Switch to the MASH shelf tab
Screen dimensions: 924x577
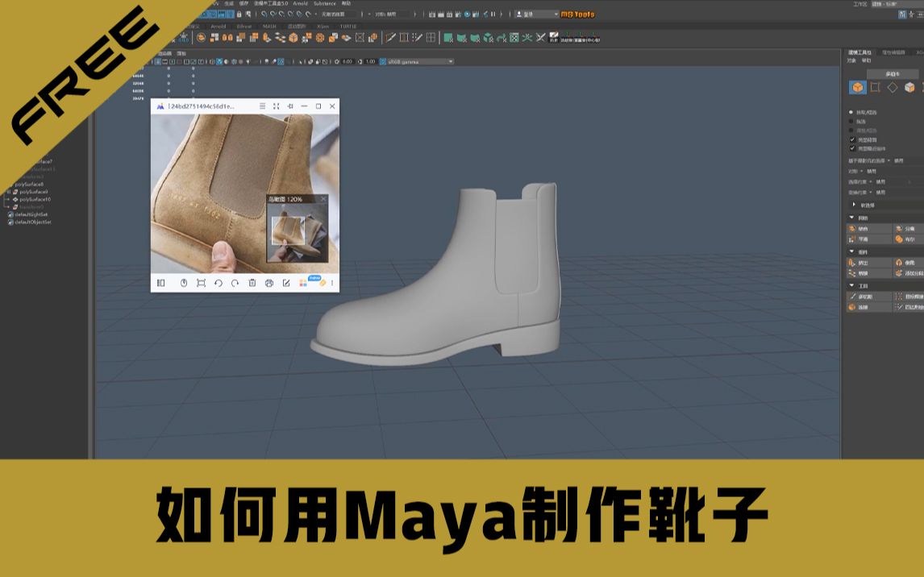(268, 25)
